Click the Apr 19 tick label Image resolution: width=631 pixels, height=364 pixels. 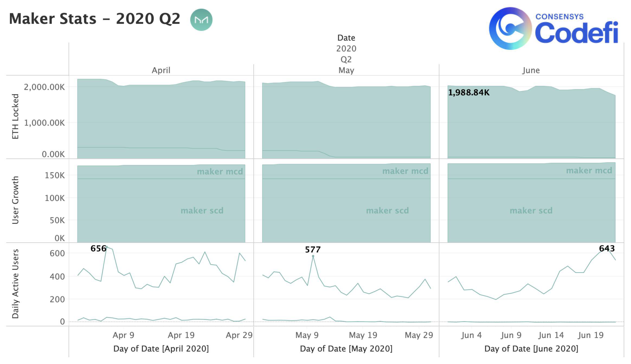click(x=181, y=335)
